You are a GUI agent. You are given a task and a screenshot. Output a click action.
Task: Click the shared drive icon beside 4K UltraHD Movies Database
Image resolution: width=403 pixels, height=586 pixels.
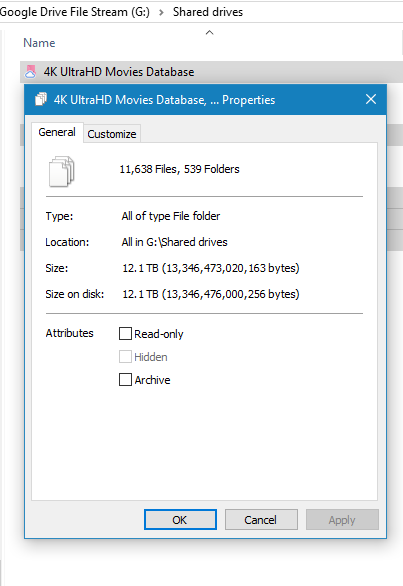click(x=30, y=71)
